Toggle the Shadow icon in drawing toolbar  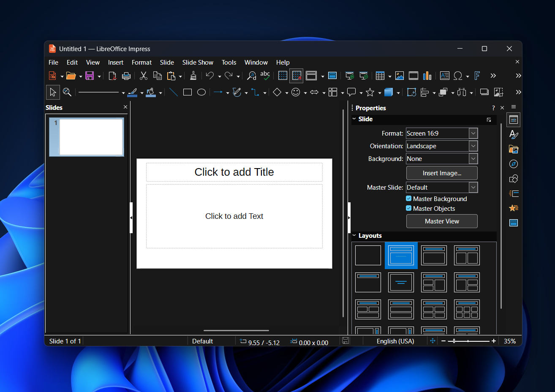(484, 92)
